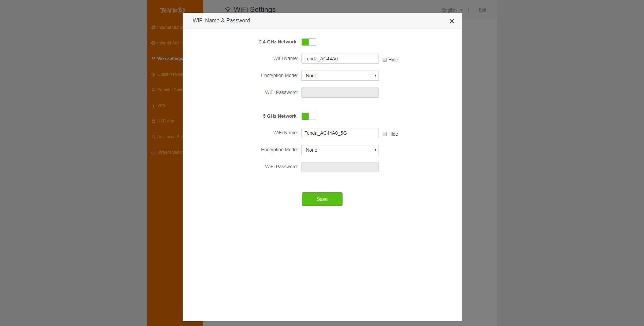644x326 pixels.
Task: Click the VPN sidebar icon
Action: pos(153,106)
